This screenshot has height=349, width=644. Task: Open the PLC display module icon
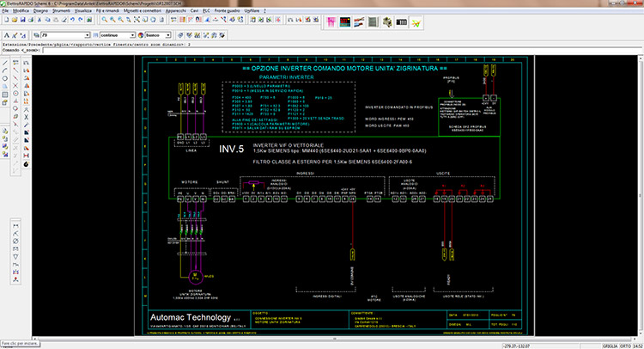345,22
